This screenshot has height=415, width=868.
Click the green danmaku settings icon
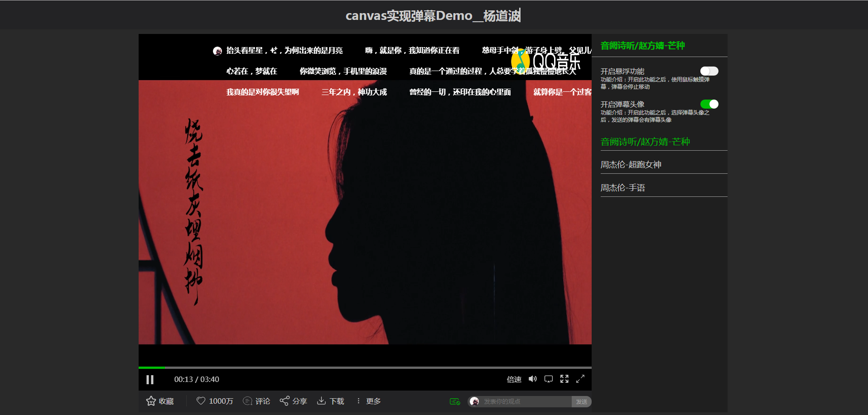[455, 401]
